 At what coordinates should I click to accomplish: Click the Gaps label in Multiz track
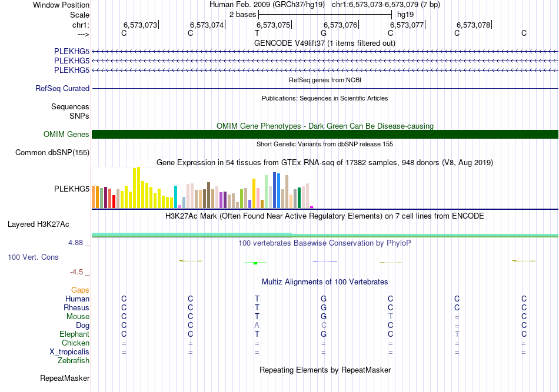[80, 290]
